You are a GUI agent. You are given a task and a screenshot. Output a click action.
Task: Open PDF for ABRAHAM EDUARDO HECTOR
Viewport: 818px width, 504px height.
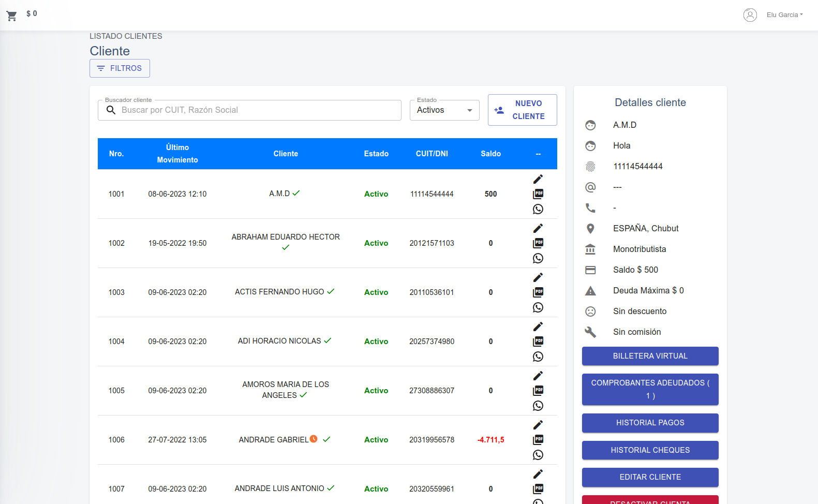[538, 243]
